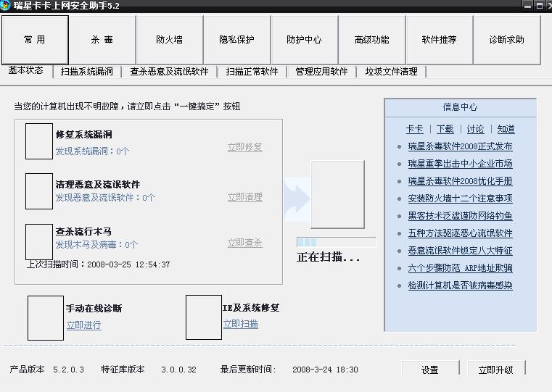Open the 常用 main tab
The width and height of the screenshot is (552, 392).
[35, 40]
